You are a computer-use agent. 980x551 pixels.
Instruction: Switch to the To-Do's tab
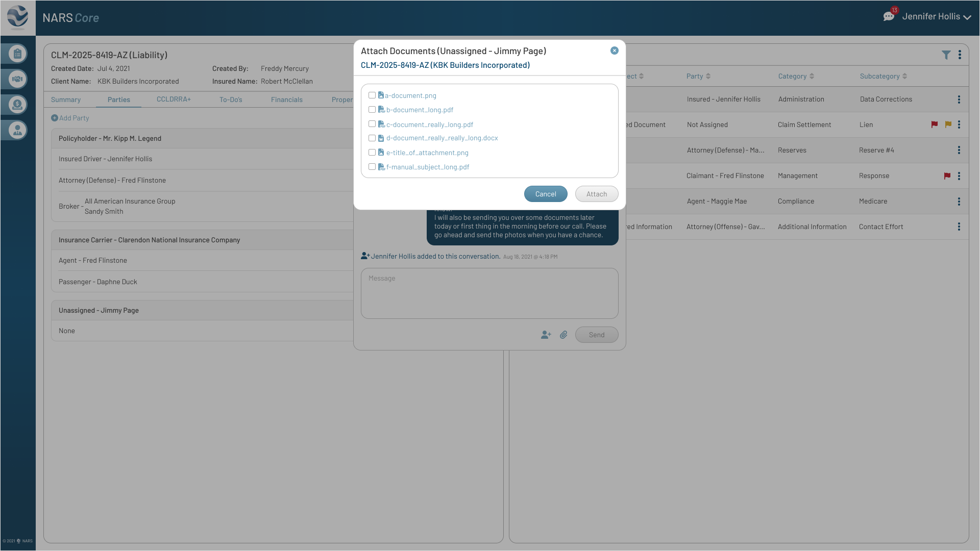coord(231,99)
